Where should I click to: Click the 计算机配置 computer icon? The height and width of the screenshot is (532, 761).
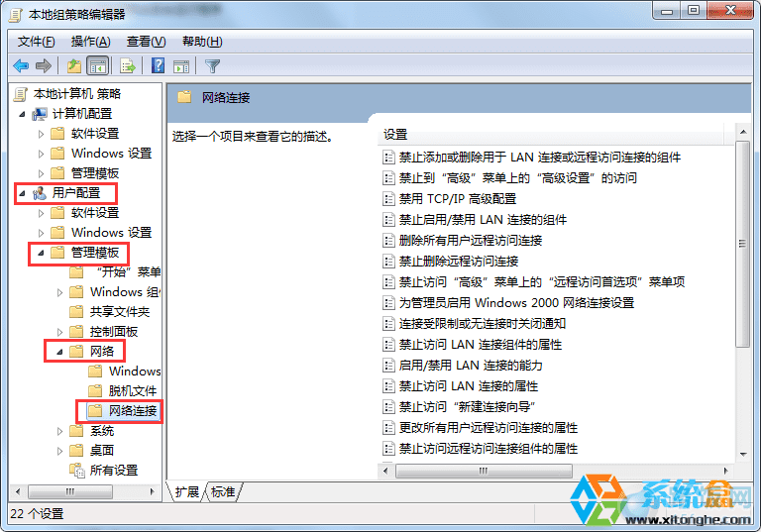coord(40,114)
